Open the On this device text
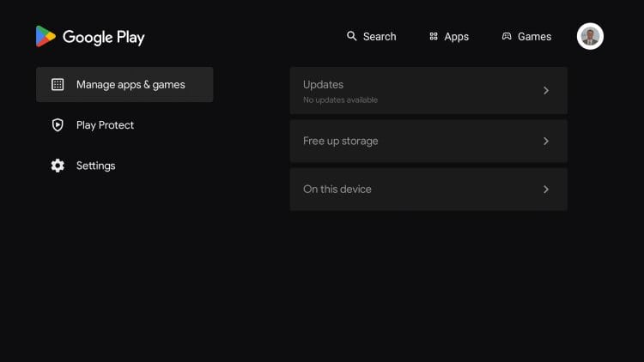Viewport: 644px width, 362px height. pos(337,190)
